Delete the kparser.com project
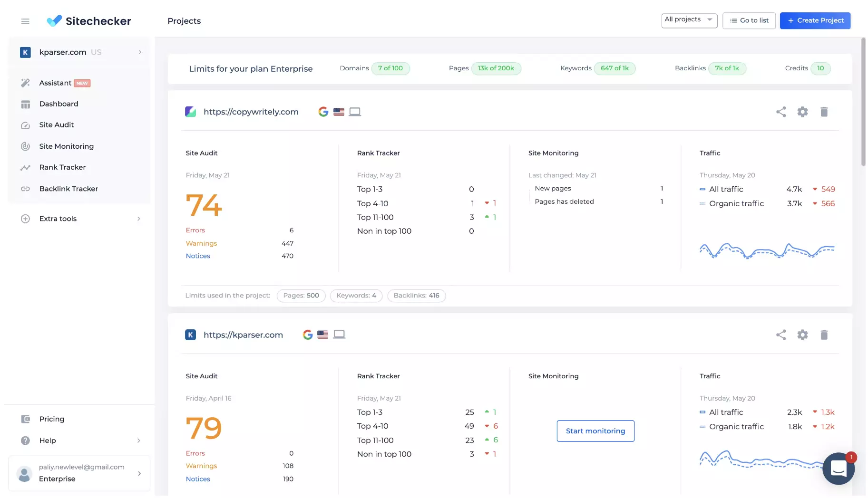868x498 pixels. (x=824, y=335)
